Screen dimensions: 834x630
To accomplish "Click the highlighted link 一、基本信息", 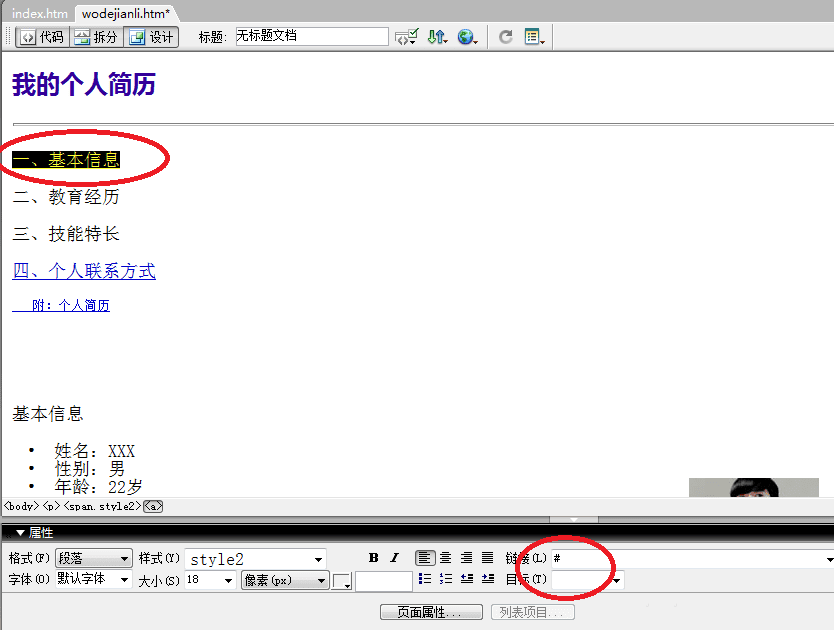I will click(x=66, y=160).
